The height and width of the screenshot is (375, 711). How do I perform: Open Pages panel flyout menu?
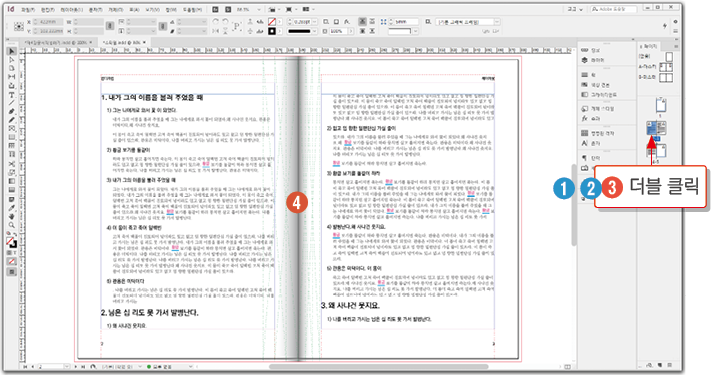[x=676, y=46]
